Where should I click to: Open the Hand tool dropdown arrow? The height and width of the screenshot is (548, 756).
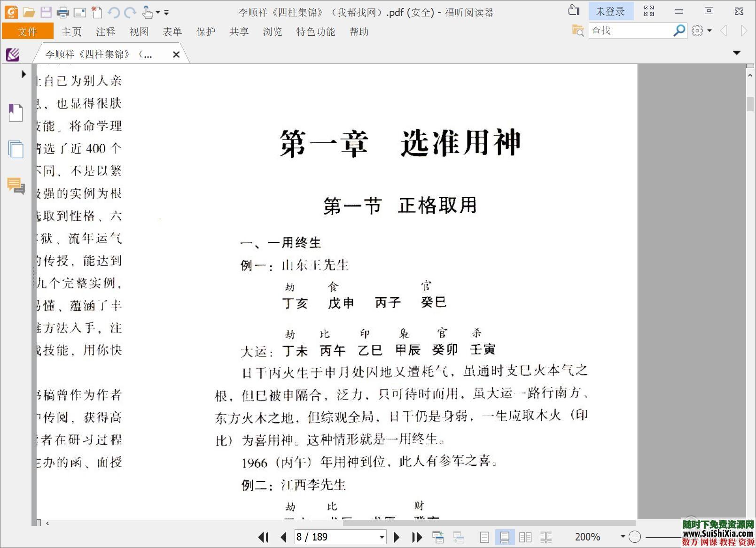[158, 12]
